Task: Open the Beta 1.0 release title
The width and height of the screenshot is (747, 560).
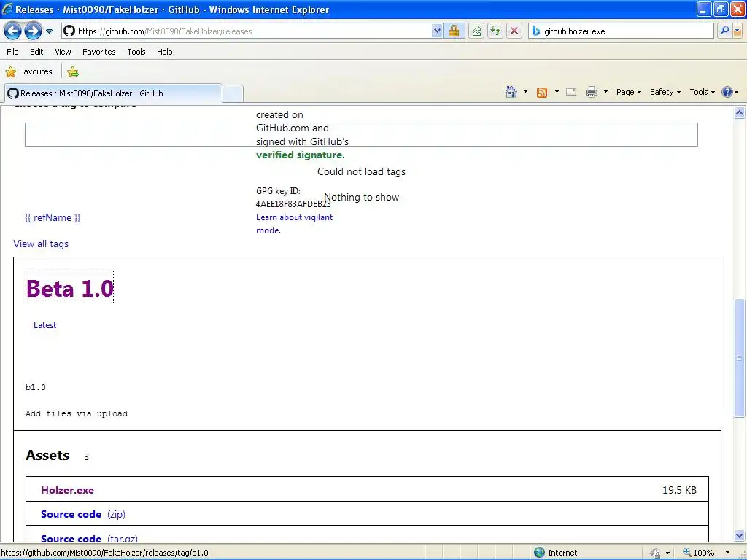Action: click(69, 288)
